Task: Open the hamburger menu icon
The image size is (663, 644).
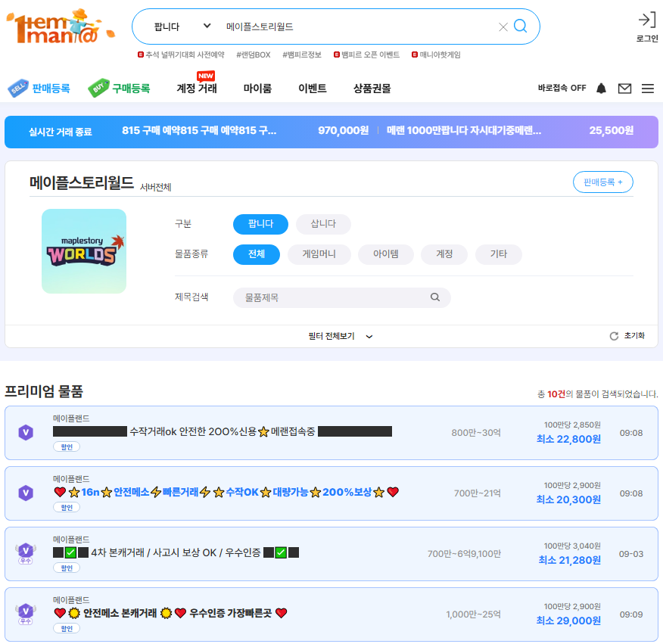Action: [x=647, y=89]
